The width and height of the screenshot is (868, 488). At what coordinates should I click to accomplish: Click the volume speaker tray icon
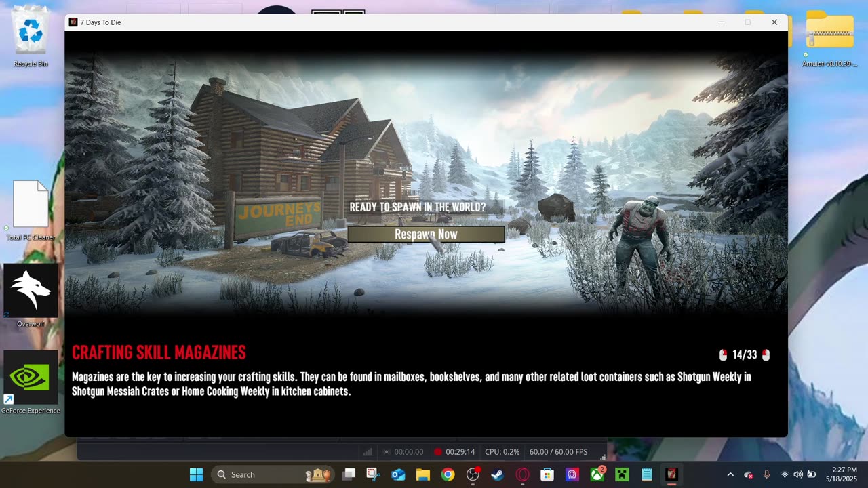tap(798, 474)
